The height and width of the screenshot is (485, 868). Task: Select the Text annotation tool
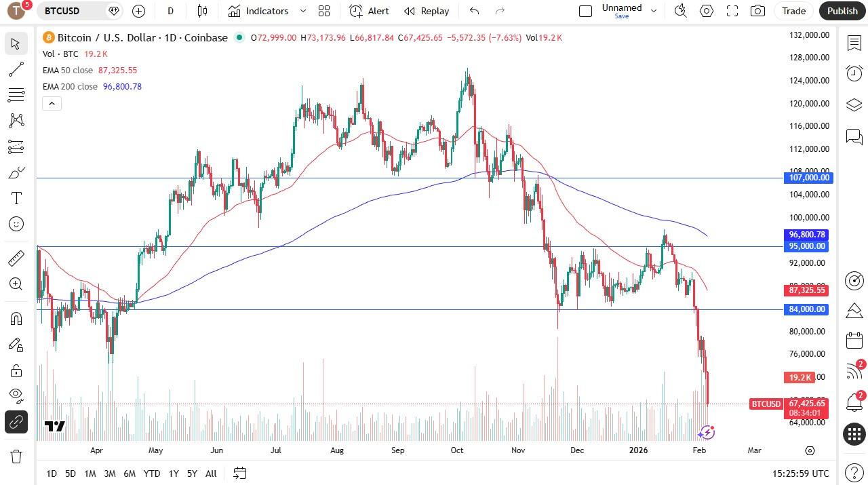(x=16, y=198)
